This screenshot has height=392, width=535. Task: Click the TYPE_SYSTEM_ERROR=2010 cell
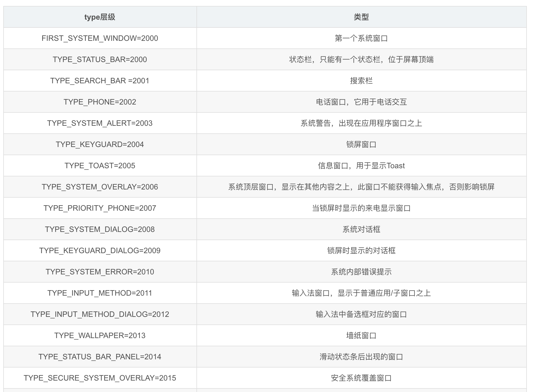point(100,272)
